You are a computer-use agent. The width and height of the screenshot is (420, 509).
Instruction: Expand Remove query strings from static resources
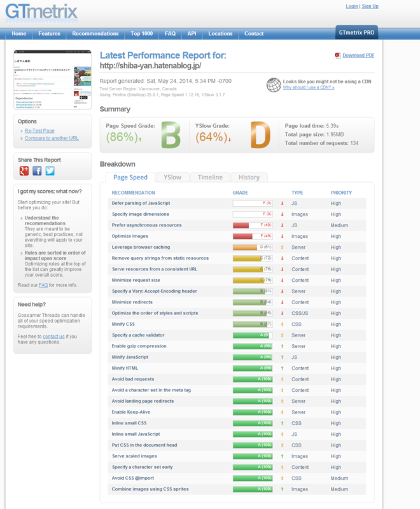[160, 258]
